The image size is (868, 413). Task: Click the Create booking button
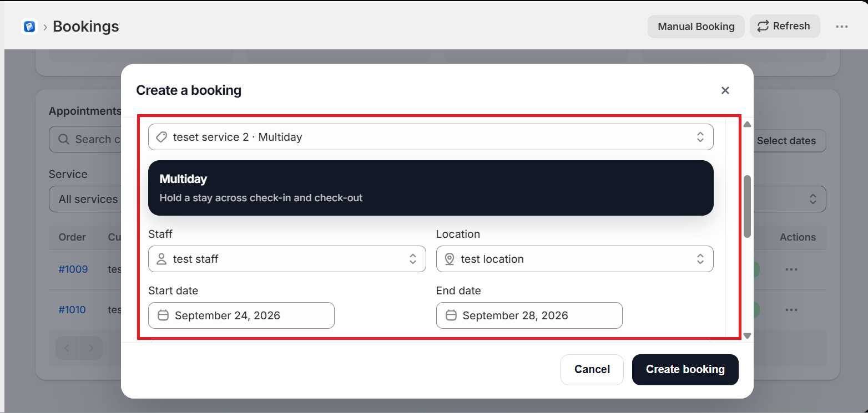point(685,369)
